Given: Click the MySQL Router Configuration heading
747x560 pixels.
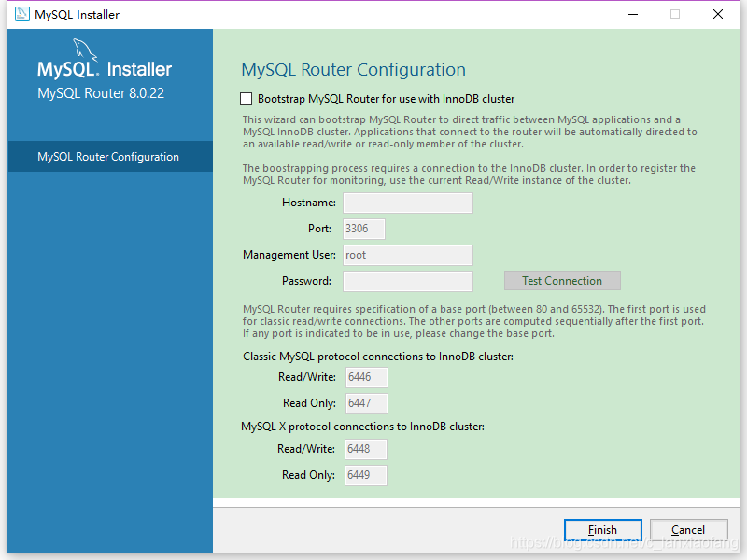Looking at the screenshot, I should 353,70.
